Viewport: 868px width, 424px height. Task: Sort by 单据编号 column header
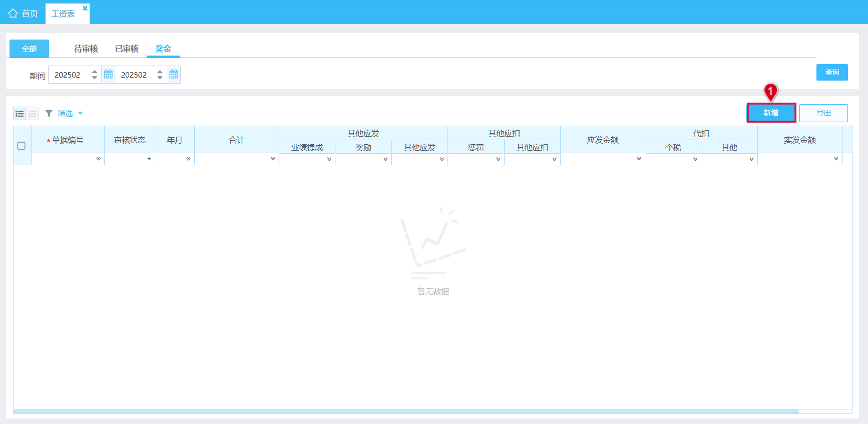68,140
